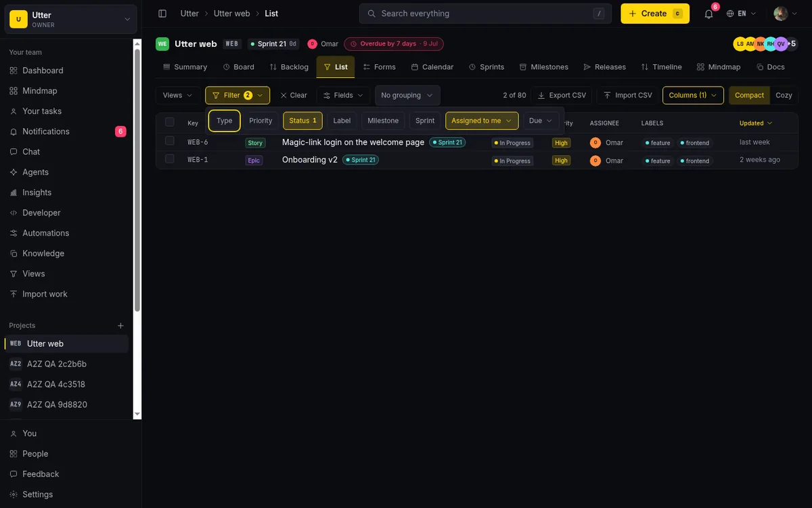
Task: Open the Due filter dropdown
Action: tap(541, 121)
